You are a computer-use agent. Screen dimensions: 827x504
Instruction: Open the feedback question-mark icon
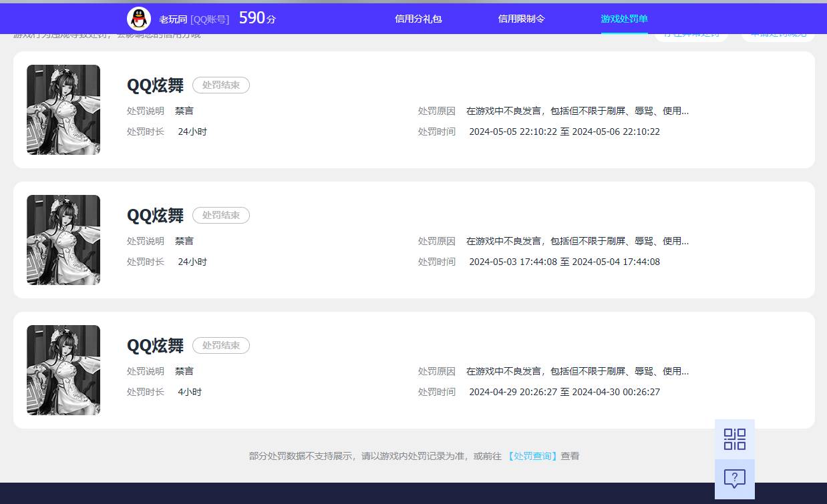pos(733,479)
